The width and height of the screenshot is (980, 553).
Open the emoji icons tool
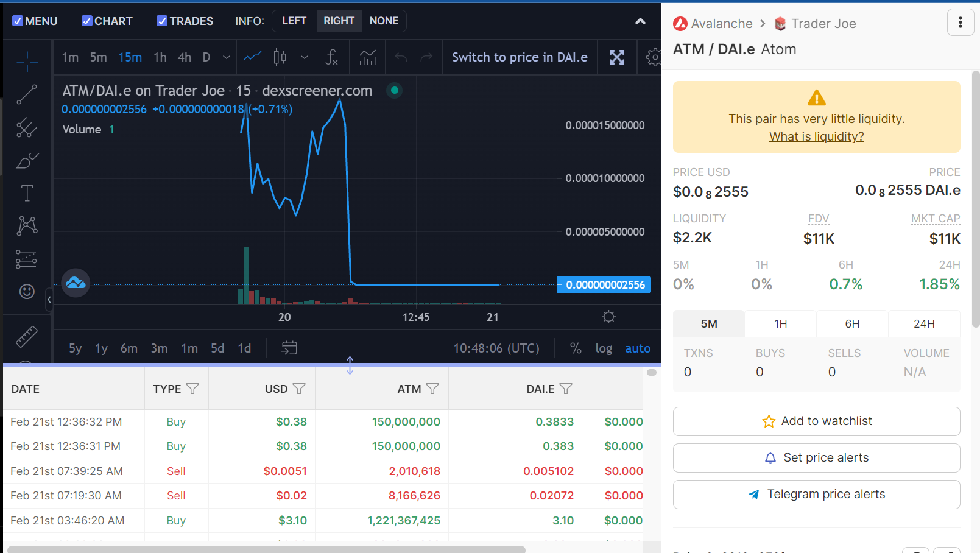point(27,292)
